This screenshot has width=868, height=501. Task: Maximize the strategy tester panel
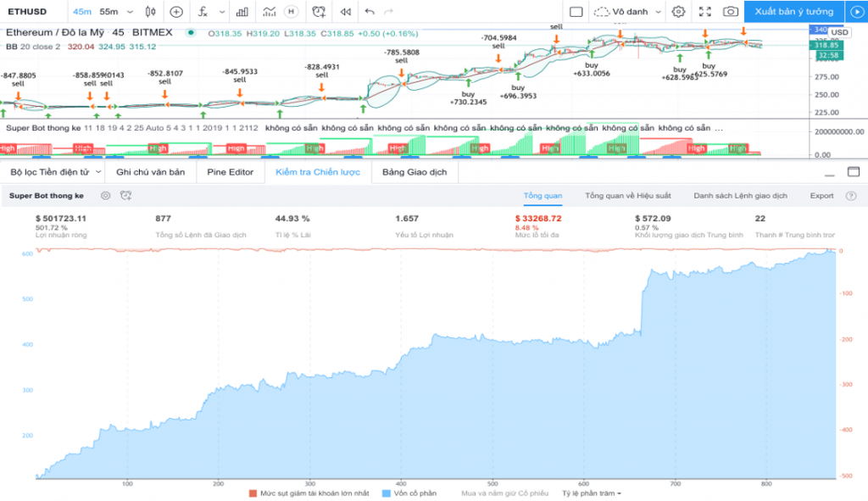click(x=855, y=170)
